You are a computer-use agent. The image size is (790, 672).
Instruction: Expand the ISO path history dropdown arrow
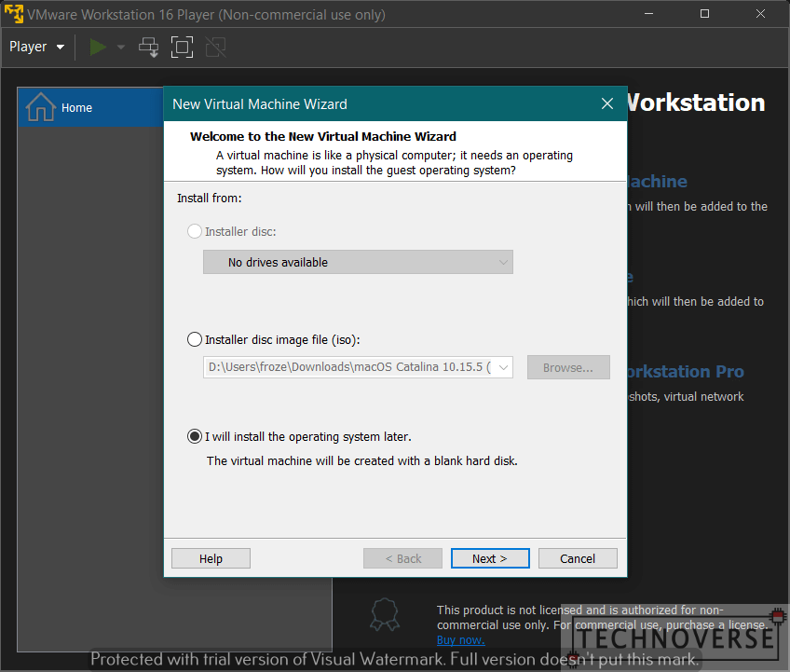503,367
